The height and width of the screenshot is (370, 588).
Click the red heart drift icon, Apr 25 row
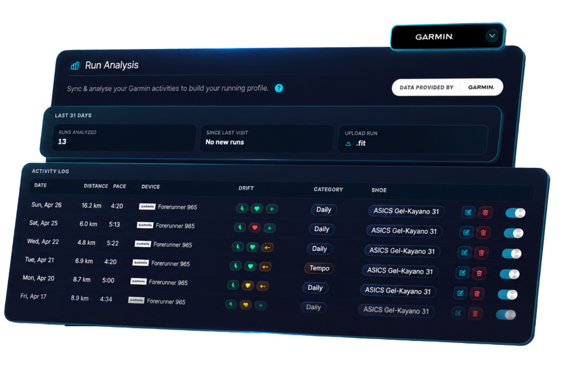coord(254,227)
